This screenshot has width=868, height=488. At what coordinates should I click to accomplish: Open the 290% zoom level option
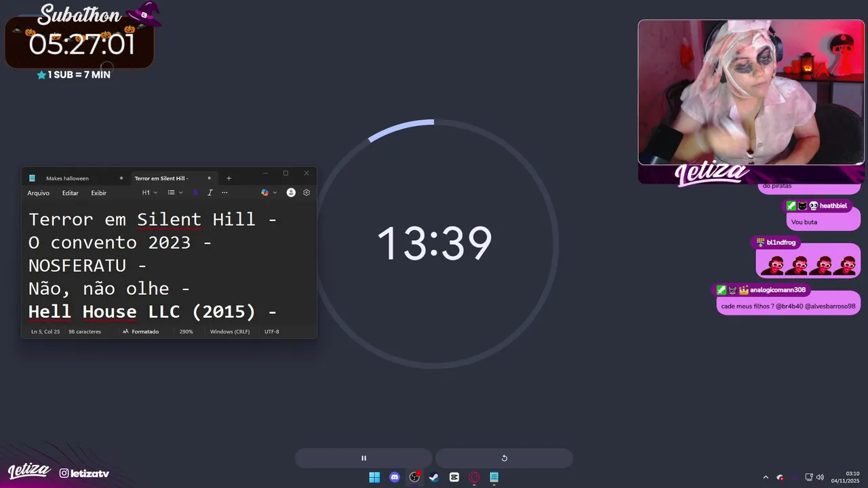pyautogui.click(x=186, y=331)
